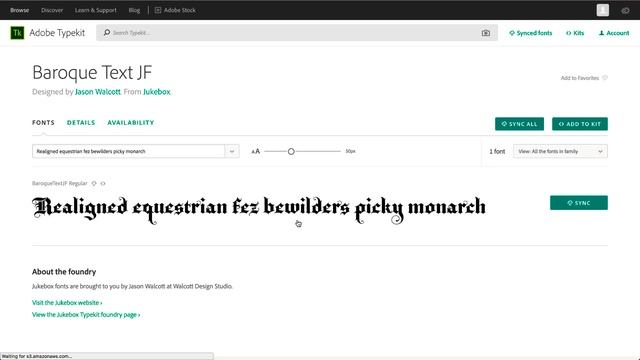This screenshot has height=360, width=640.
Task: Open designer Jason Walcott link
Action: (x=98, y=92)
